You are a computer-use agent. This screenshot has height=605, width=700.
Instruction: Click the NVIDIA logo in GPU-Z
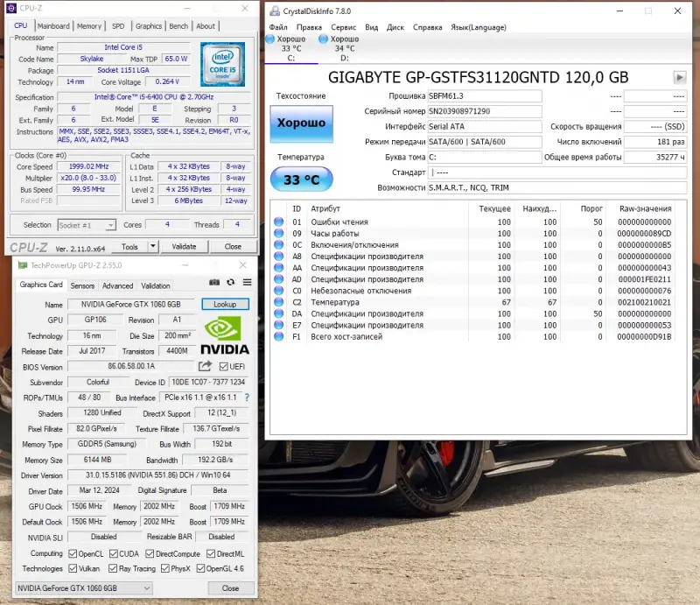coord(225,335)
